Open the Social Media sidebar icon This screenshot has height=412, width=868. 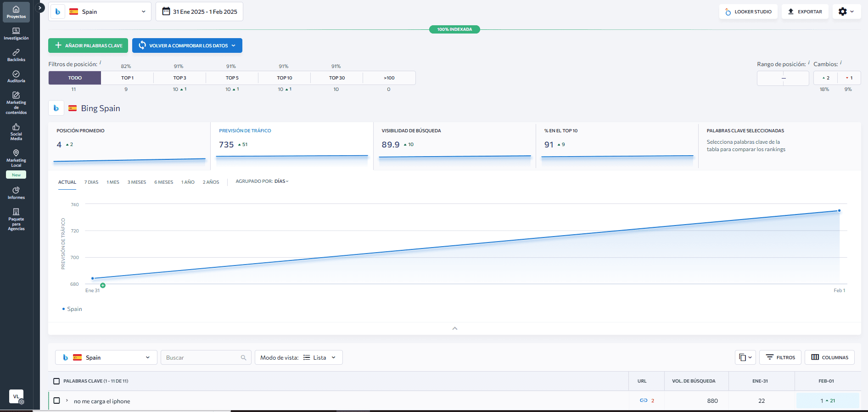tap(16, 131)
